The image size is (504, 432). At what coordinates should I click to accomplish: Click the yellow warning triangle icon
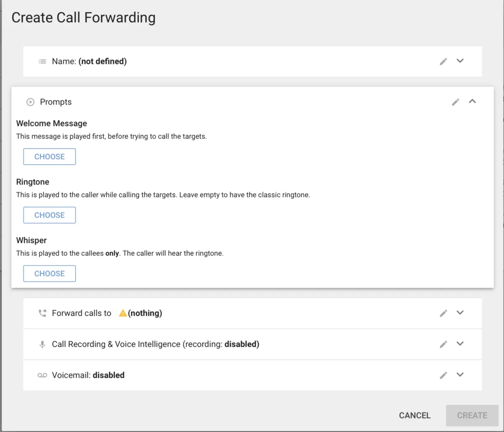123,313
